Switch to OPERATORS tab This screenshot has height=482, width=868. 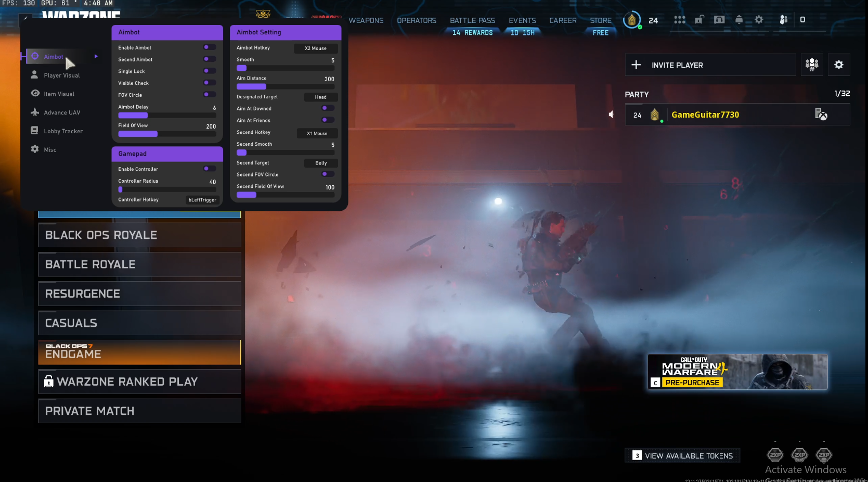coord(417,20)
